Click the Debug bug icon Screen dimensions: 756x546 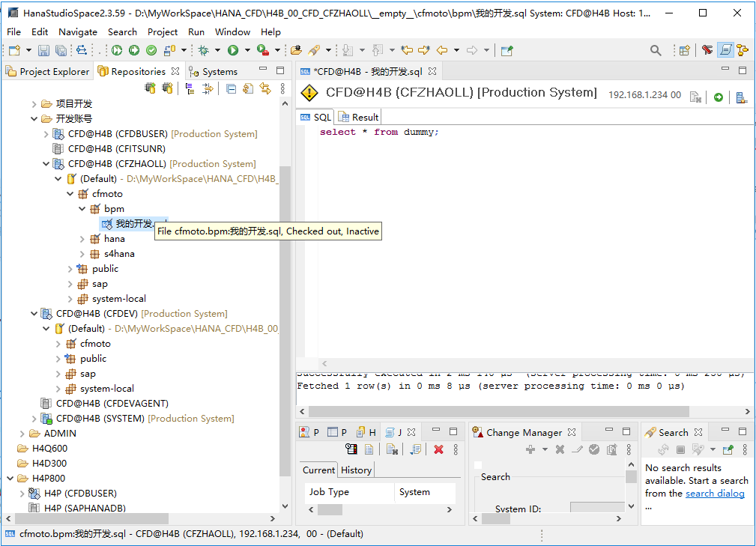point(204,50)
